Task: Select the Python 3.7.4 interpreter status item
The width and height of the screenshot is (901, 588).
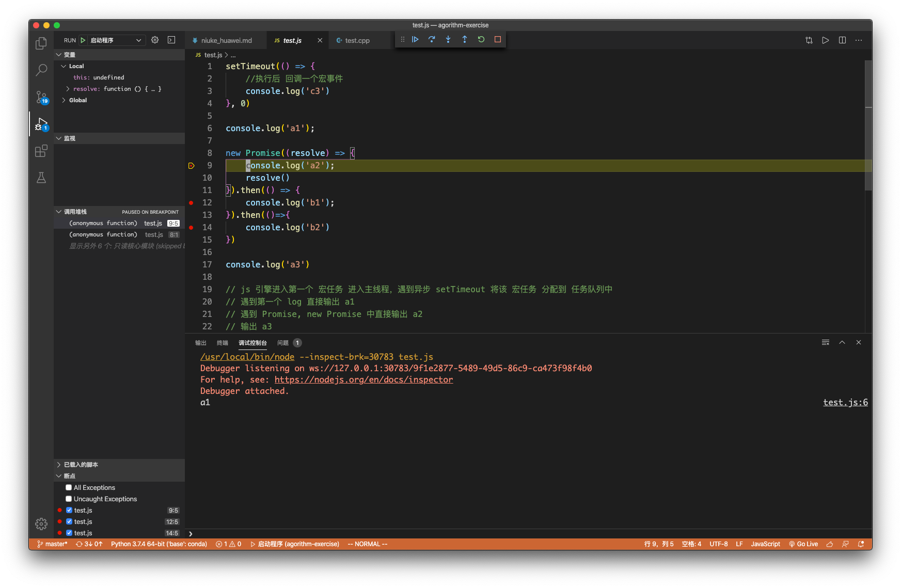Action: (x=159, y=544)
